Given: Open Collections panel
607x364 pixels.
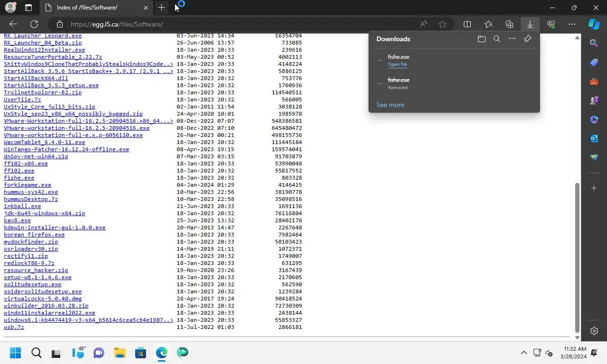Looking at the screenshot, I should click(509, 24).
